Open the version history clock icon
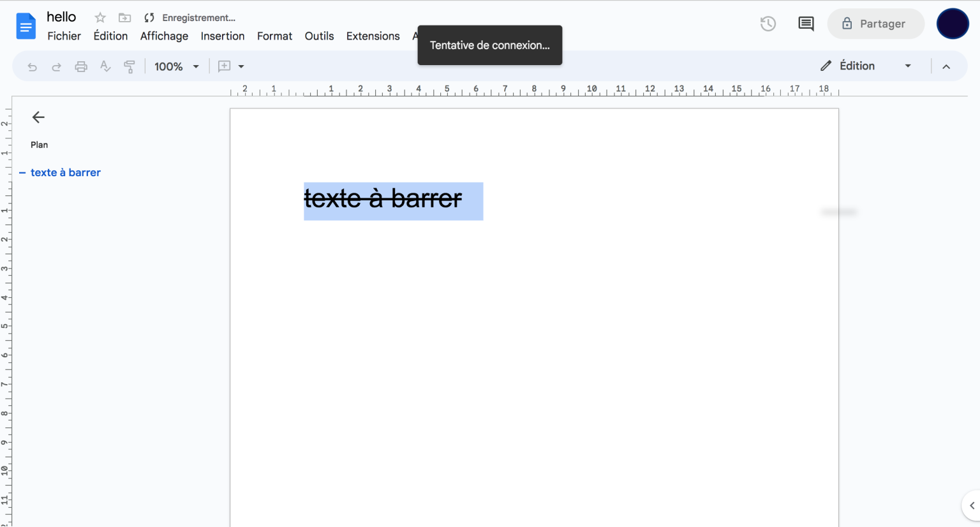 tap(768, 24)
